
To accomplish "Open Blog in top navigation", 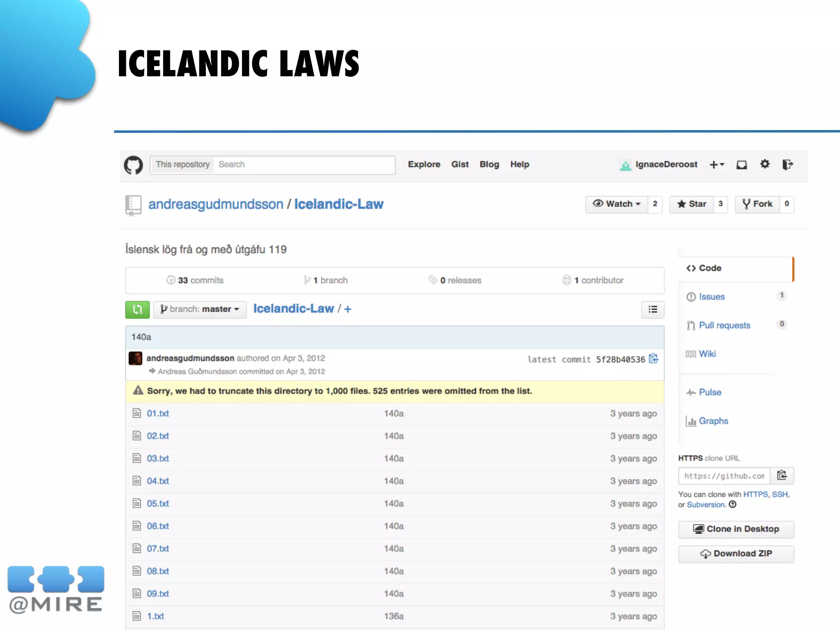I will pyautogui.click(x=489, y=164).
